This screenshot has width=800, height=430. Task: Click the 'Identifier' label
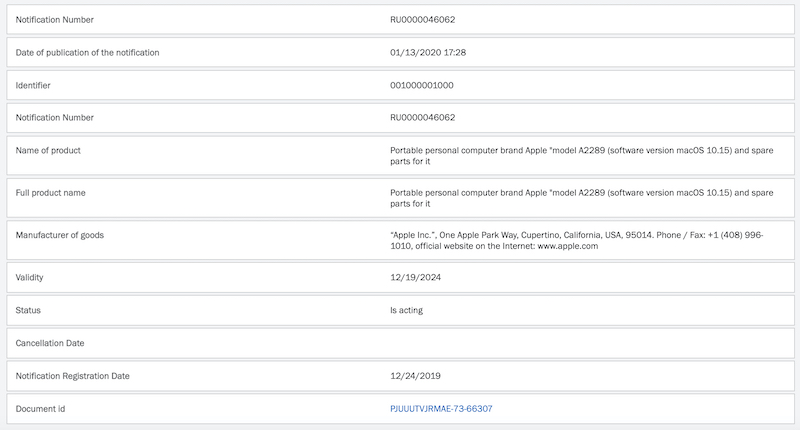pos(33,85)
